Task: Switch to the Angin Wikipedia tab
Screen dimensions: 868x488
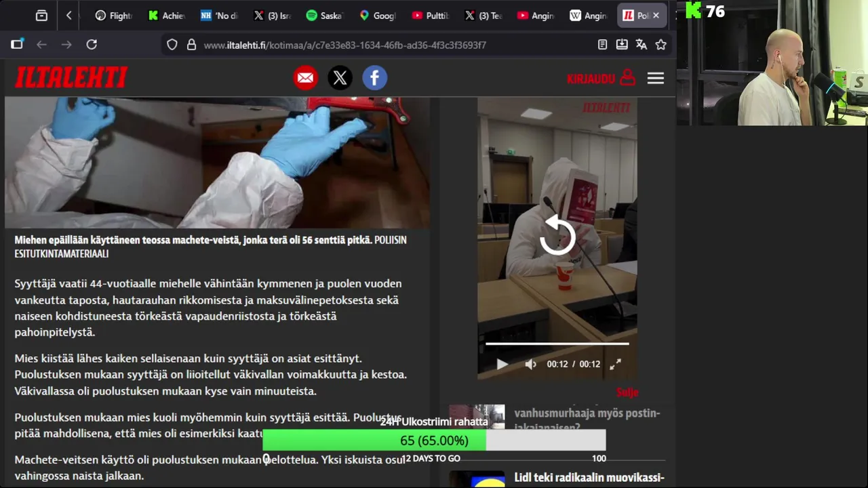Action: (x=588, y=15)
